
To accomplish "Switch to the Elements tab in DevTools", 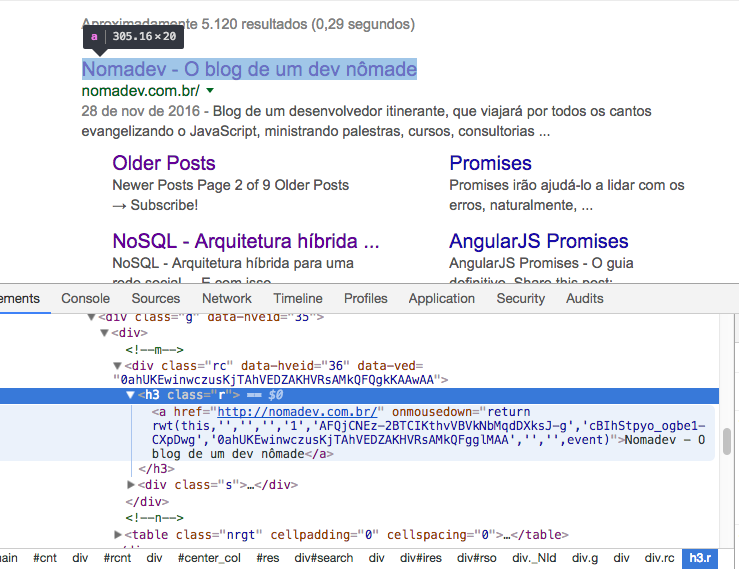I will (20, 298).
